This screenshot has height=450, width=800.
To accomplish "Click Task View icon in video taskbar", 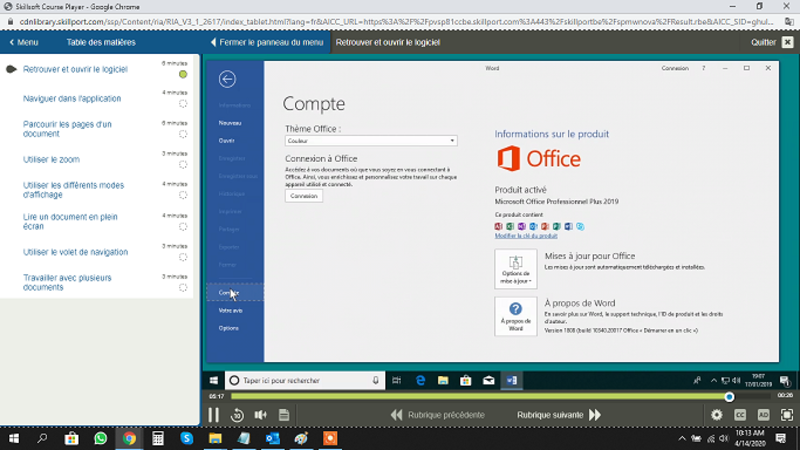I will (x=396, y=381).
